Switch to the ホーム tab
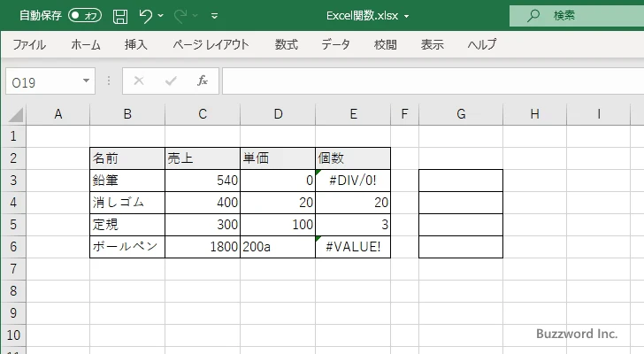 coord(86,44)
